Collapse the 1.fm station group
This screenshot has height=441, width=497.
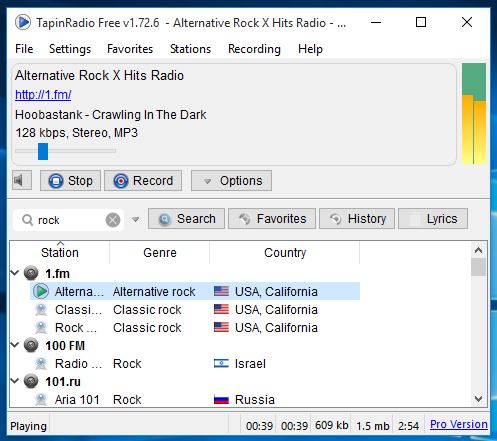coord(15,273)
